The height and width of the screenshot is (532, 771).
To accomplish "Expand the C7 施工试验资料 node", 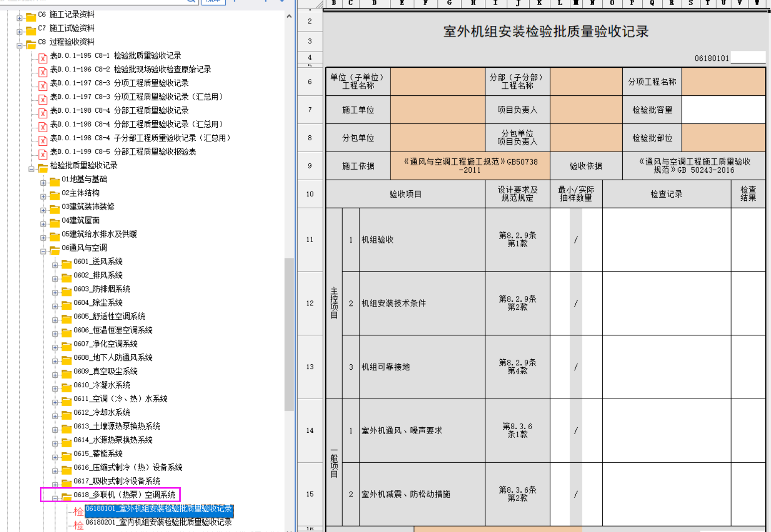I will 19,31.
